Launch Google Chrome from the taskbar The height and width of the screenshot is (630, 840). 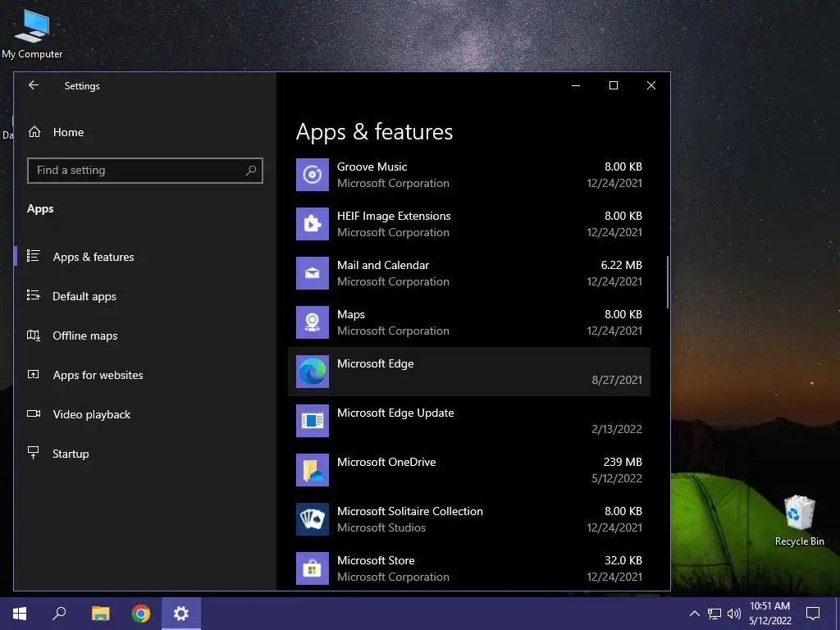[x=141, y=614]
